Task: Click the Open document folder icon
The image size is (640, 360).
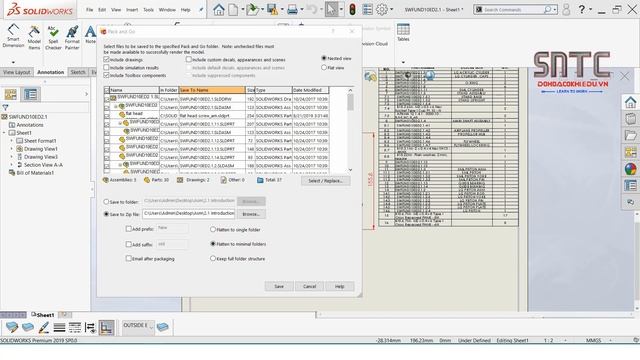Action: click(x=252, y=9)
